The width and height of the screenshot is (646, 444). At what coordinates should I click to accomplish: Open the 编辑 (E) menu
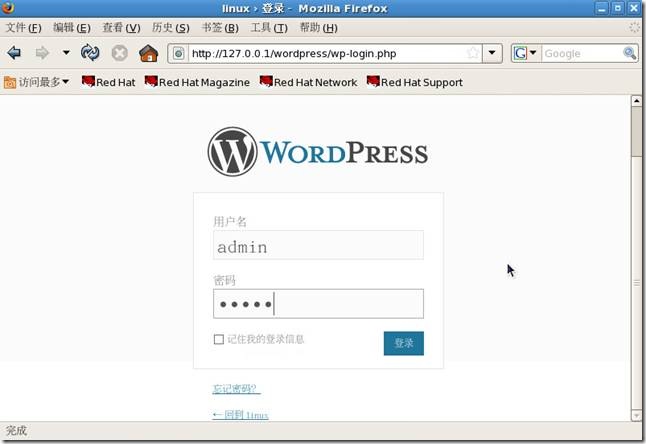click(x=72, y=28)
